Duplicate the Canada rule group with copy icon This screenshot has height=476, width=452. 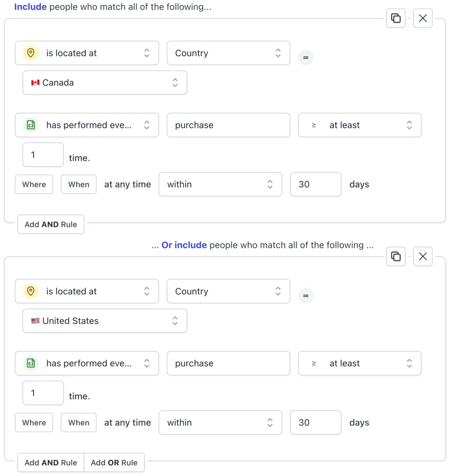pyautogui.click(x=395, y=18)
